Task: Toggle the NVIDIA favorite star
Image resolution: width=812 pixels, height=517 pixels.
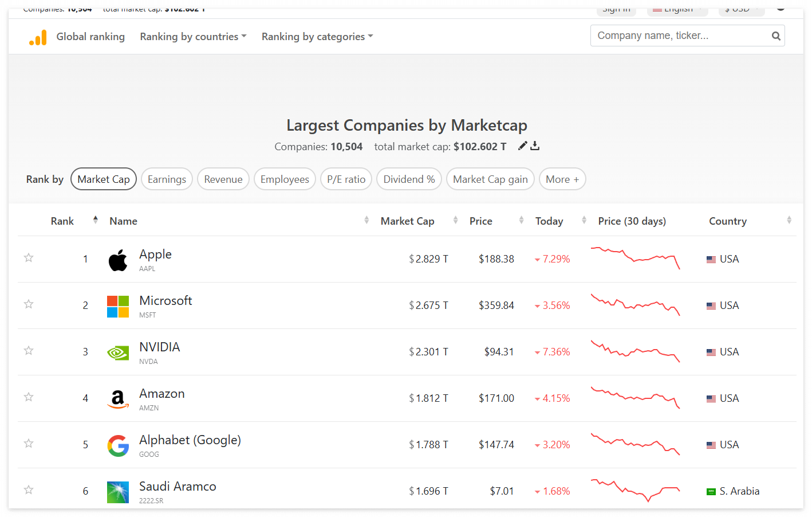Action: tap(29, 350)
